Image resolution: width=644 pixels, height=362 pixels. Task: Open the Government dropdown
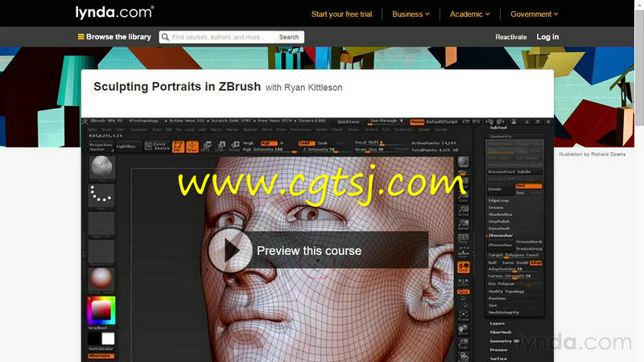[x=534, y=14]
